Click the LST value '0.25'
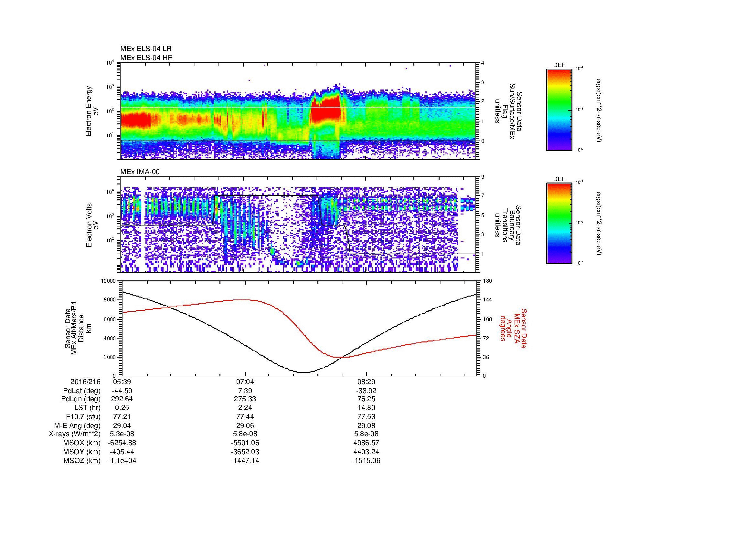This screenshot has width=756, height=534. click(x=122, y=408)
